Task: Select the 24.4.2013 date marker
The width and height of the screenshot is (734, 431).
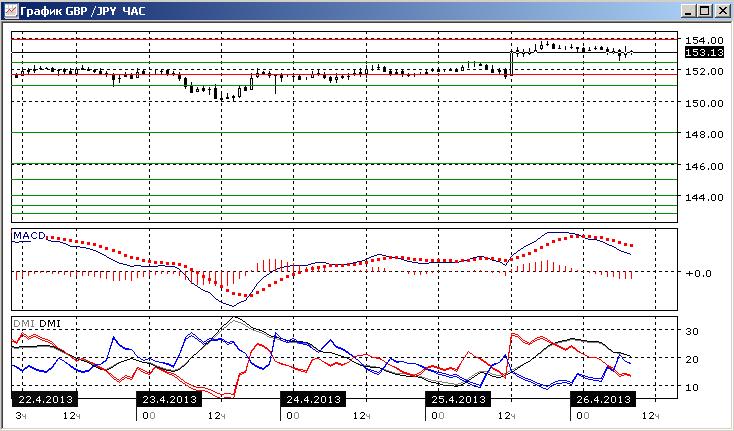Action: coord(313,400)
